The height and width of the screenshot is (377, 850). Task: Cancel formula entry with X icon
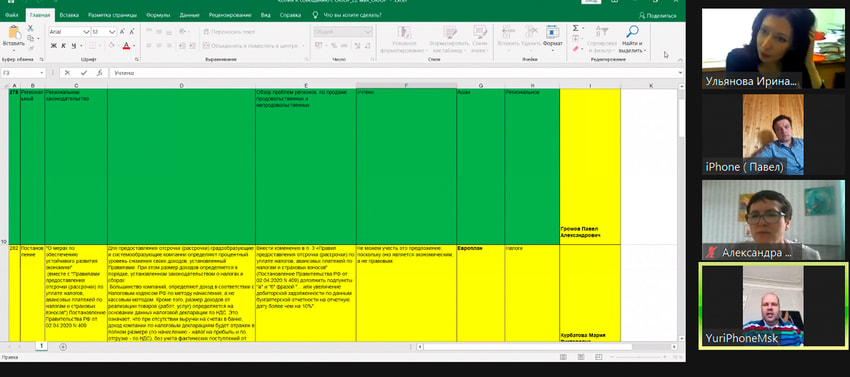click(x=67, y=73)
